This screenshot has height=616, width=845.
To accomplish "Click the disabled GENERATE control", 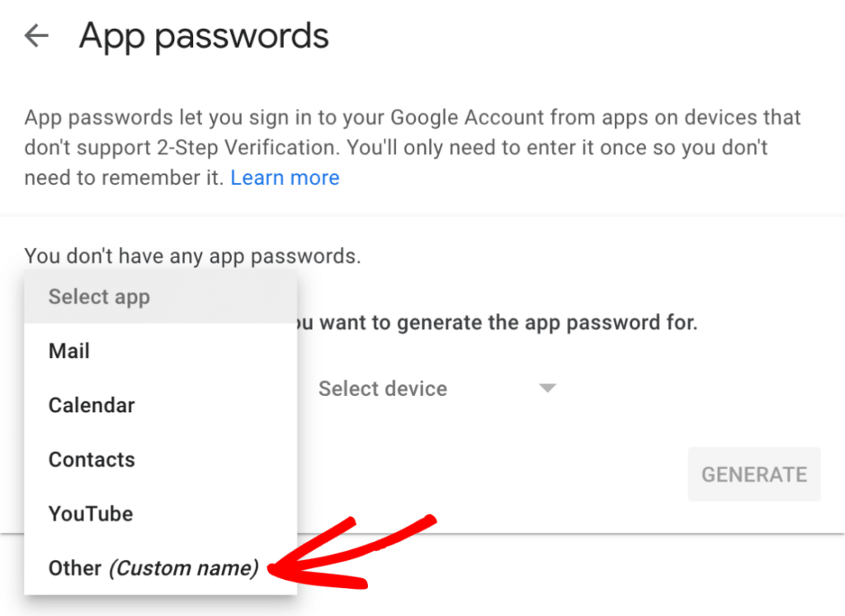I will click(753, 474).
